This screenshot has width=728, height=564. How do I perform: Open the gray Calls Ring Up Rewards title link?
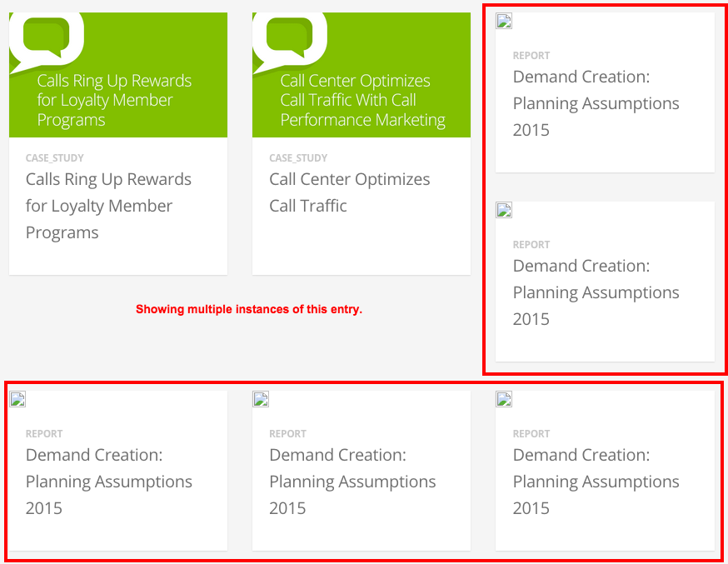pyautogui.click(x=108, y=206)
